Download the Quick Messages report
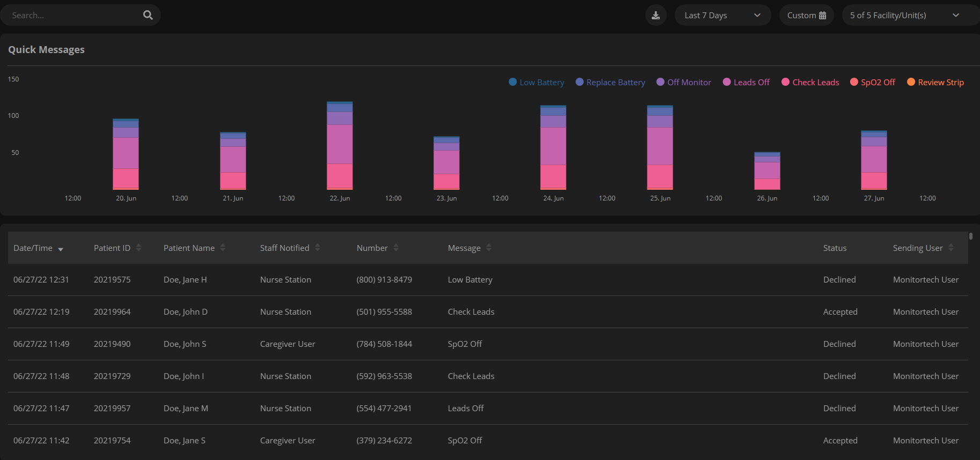Image resolution: width=980 pixels, height=460 pixels. [655, 15]
